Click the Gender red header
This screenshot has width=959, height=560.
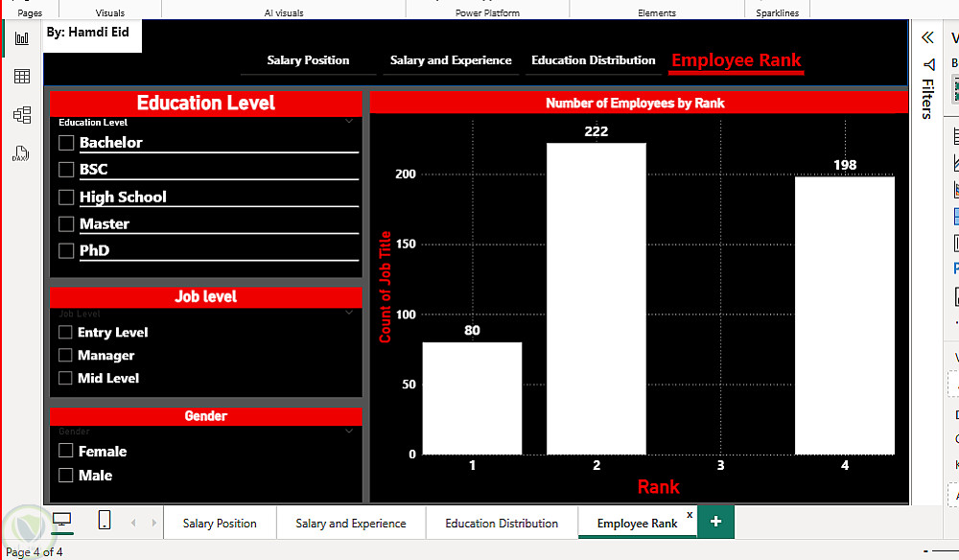click(206, 416)
